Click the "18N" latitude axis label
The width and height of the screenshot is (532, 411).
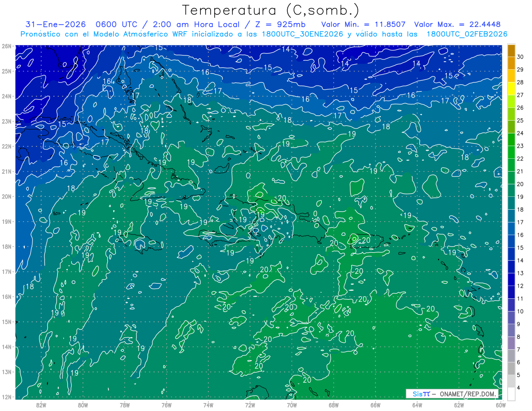click(7, 247)
